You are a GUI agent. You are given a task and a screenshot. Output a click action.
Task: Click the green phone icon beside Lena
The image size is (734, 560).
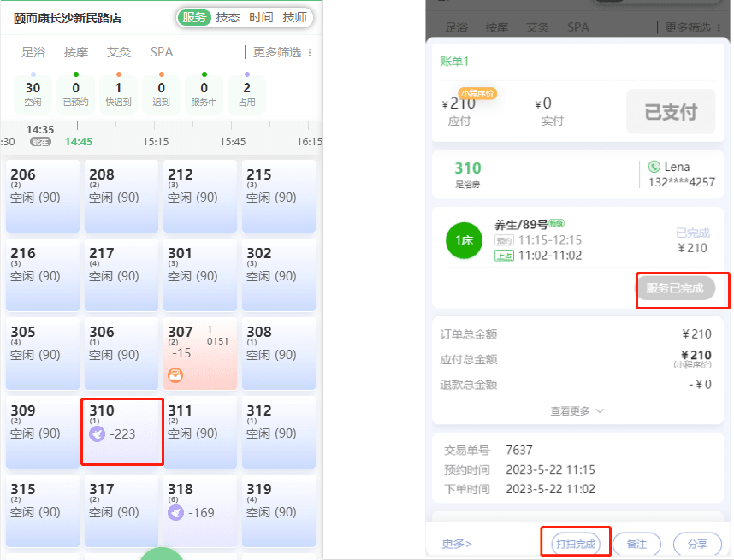[x=654, y=167]
